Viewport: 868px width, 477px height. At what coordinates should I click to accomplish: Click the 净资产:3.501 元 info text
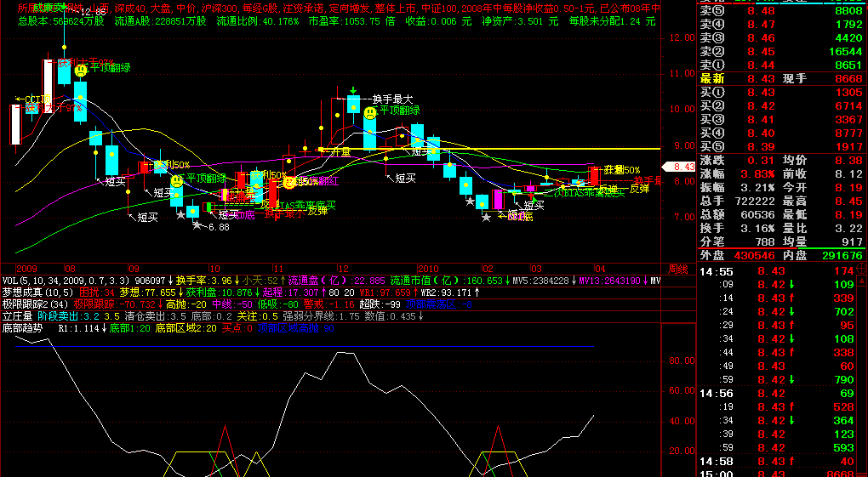click(x=520, y=21)
